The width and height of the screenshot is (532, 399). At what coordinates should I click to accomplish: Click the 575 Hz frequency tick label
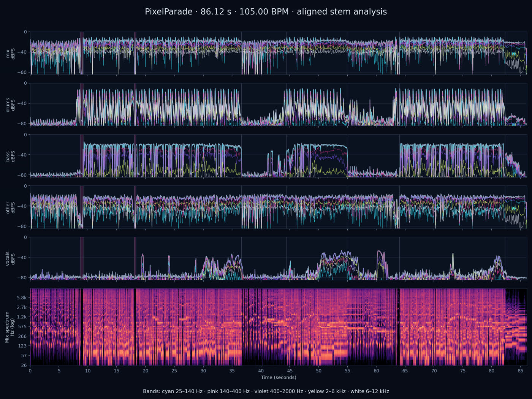pyautogui.click(x=22, y=326)
